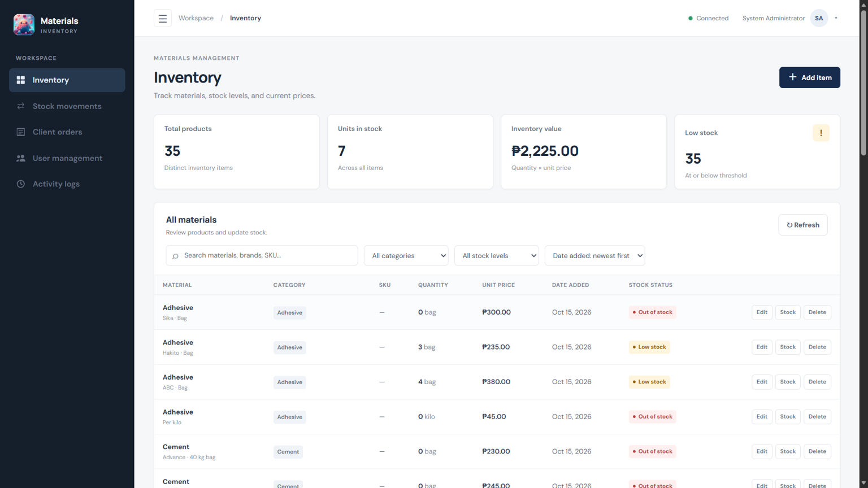
Task: Click the Low stock badge for Hakito
Action: coord(649,347)
